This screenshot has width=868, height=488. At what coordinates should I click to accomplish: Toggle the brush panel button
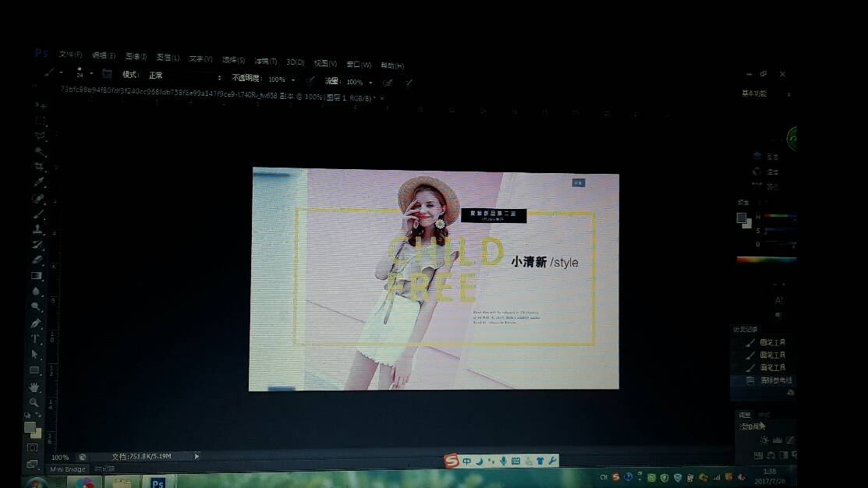tap(107, 73)
